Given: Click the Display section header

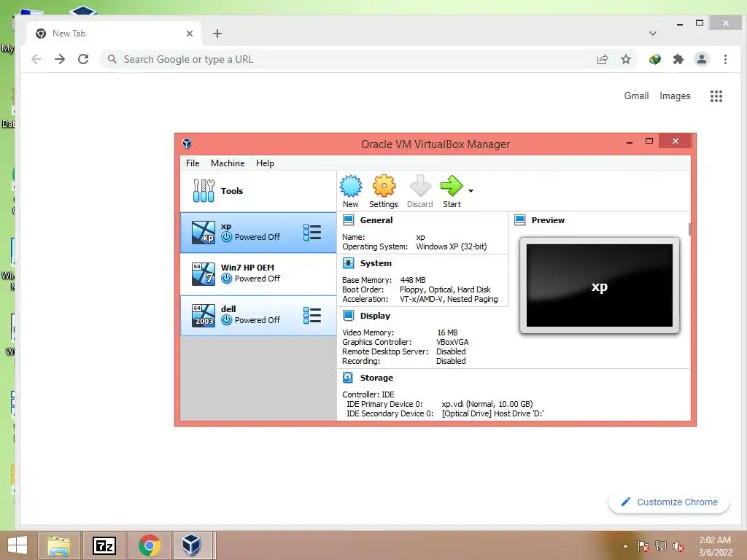Looking at the screenshot, I should tap(375, 316).
